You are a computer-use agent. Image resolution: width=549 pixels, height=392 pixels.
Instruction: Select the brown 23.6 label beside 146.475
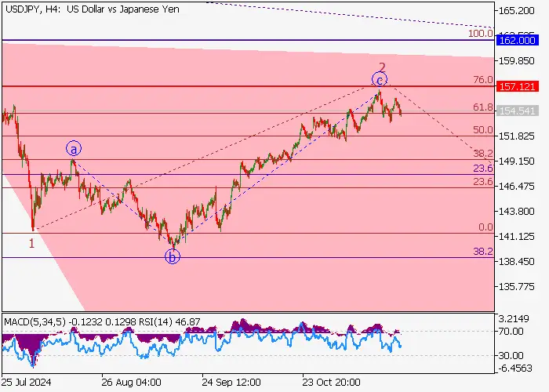[483, 182]
